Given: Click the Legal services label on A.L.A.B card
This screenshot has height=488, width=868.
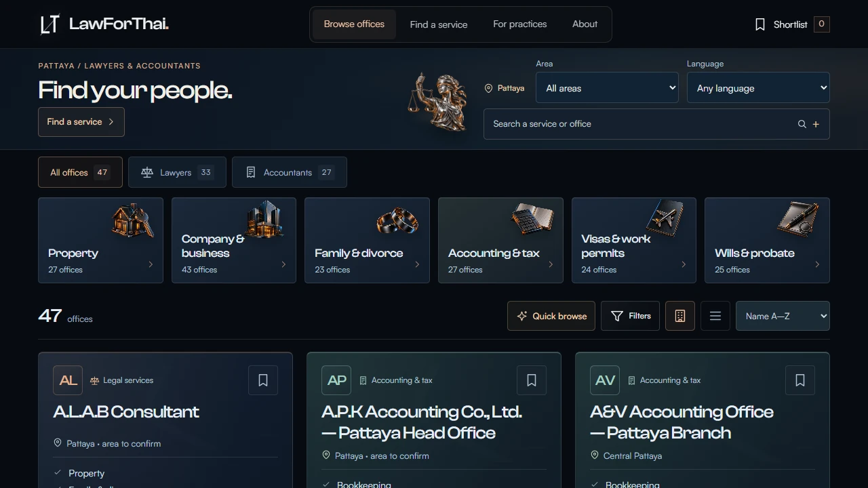Looking at the screenshot, I should point(128,380).
